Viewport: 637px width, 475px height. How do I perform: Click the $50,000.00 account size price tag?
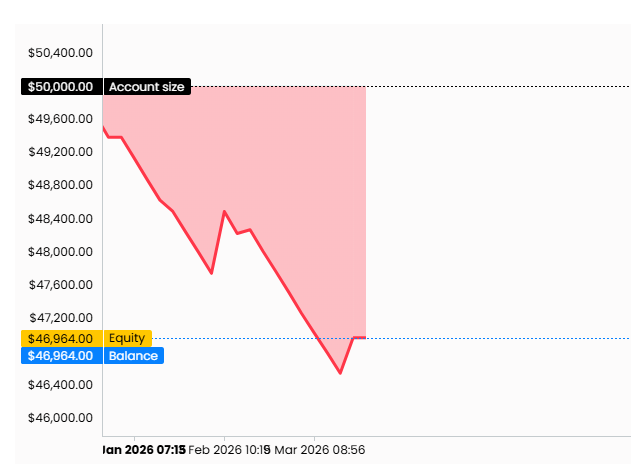(60, 87)
